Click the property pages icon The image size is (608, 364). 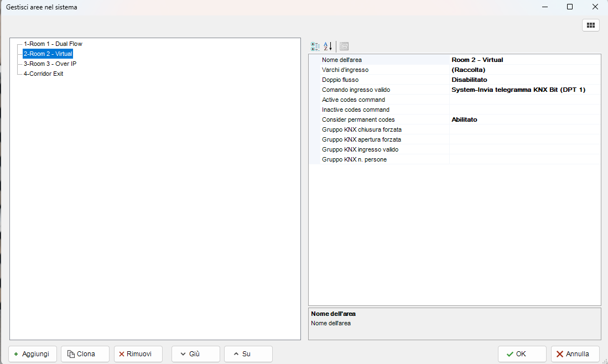(344, 46)
